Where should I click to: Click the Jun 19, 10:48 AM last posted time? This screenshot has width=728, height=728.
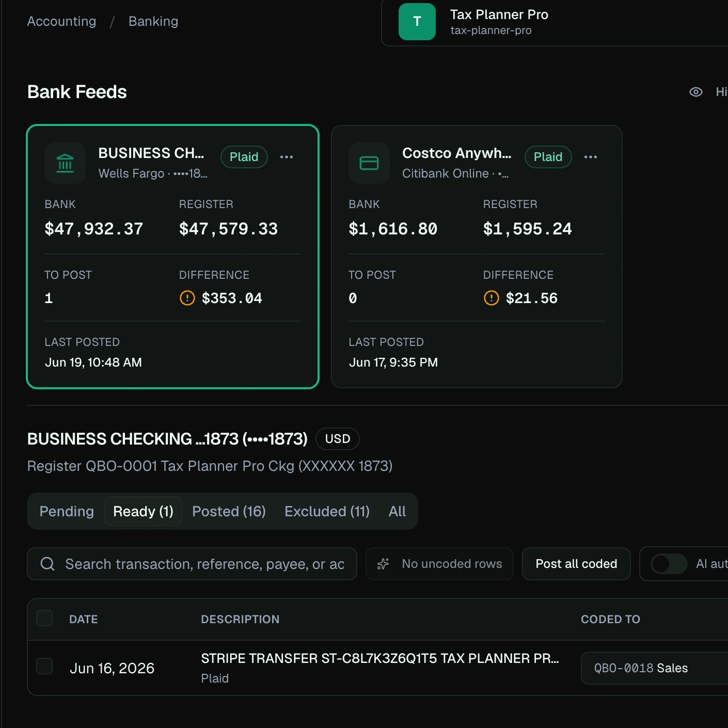93,362
